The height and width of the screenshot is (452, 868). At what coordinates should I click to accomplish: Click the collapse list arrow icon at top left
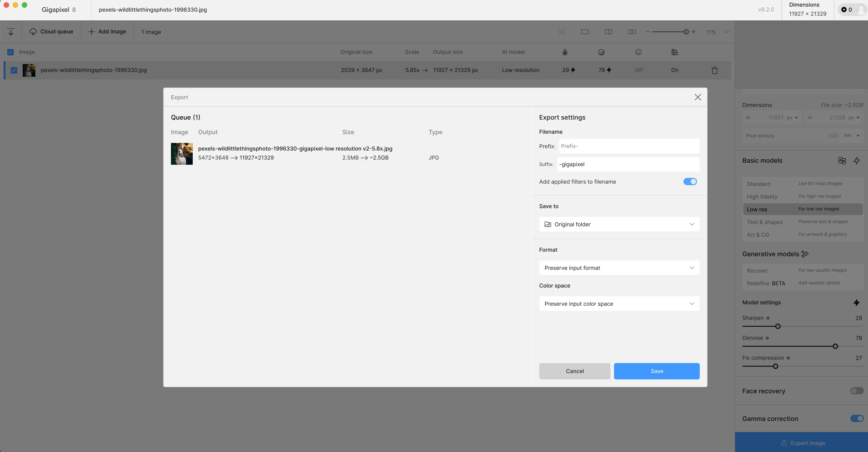[11, 32]
